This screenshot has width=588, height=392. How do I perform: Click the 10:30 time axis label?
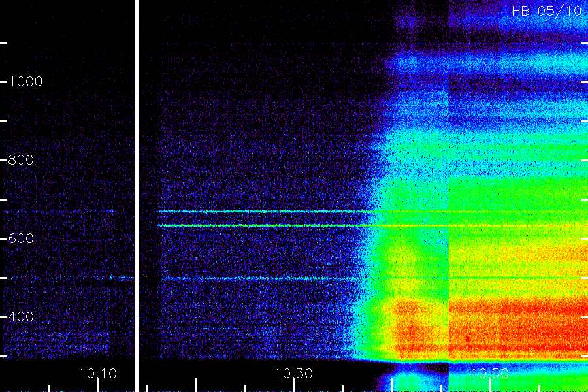pyautogui.click(x=293, y=373)
